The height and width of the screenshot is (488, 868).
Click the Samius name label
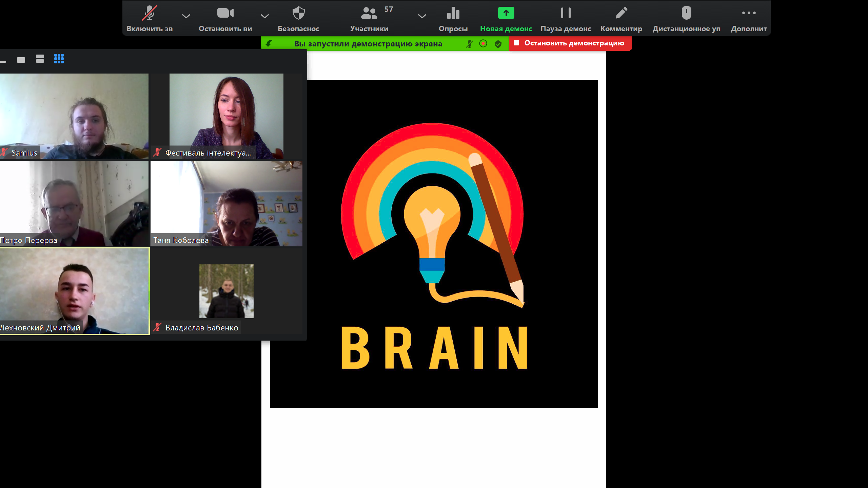24,153
